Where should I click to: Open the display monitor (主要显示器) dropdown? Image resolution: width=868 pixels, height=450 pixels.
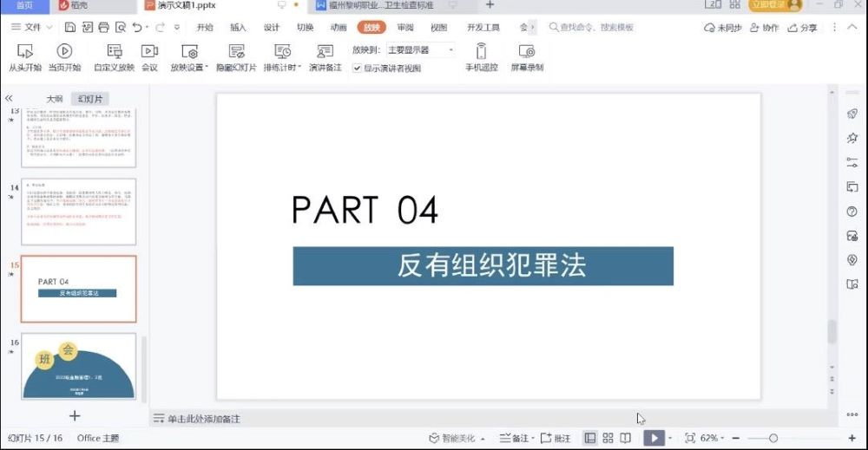(x=421, y=50)
